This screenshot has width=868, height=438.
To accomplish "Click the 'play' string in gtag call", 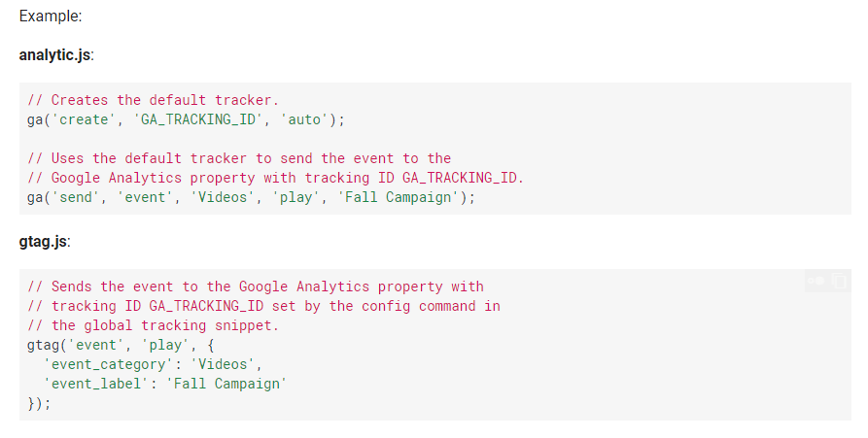I will point(165,345).
